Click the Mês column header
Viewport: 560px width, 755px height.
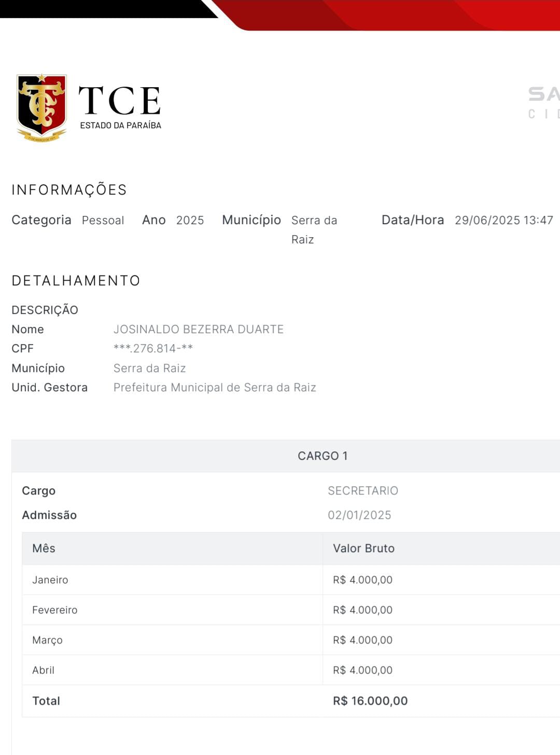44,548
